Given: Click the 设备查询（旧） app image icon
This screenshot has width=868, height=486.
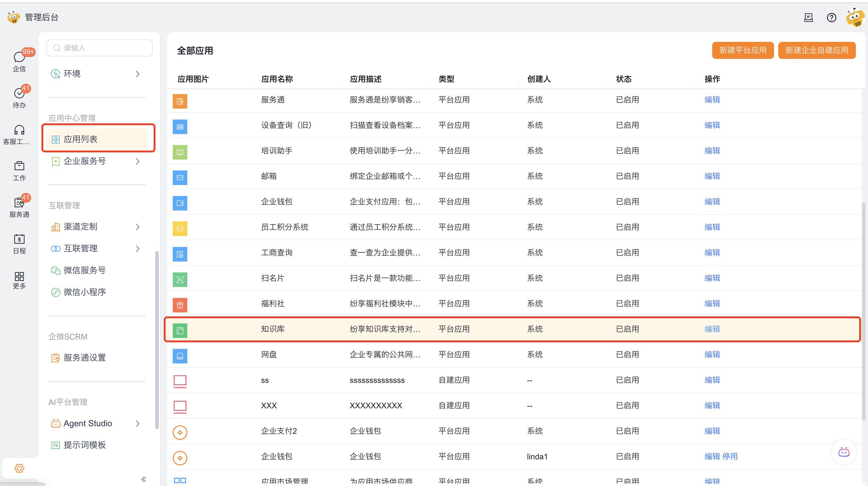Looking at the screenshot, I should [x=180, y=127].
